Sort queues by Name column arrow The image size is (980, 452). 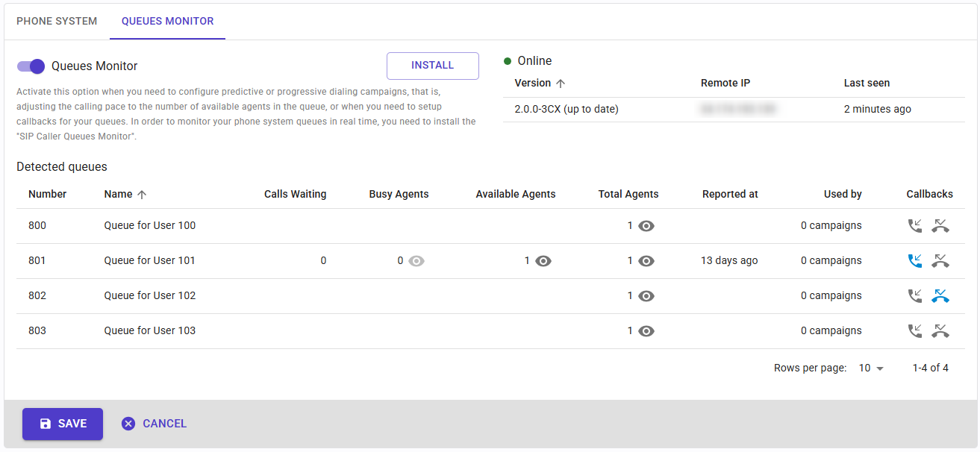(142, 194)
